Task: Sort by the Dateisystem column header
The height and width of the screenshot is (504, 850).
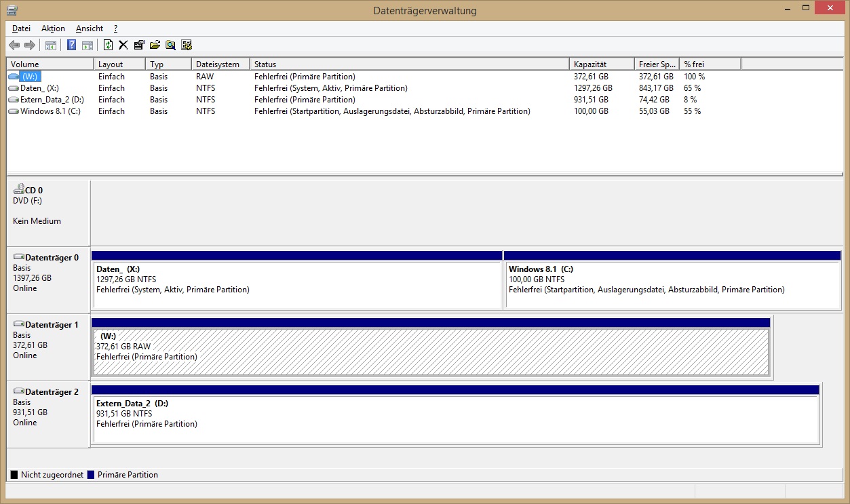Action: point(220,64)
